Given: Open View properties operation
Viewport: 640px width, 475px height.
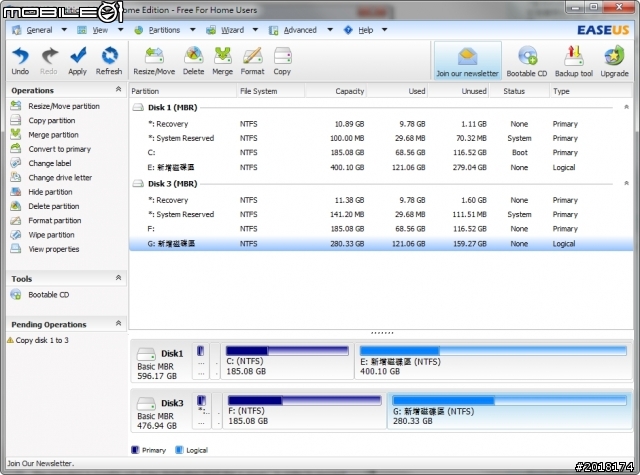Looking at the screenshot, I should (x=45, y=249).
